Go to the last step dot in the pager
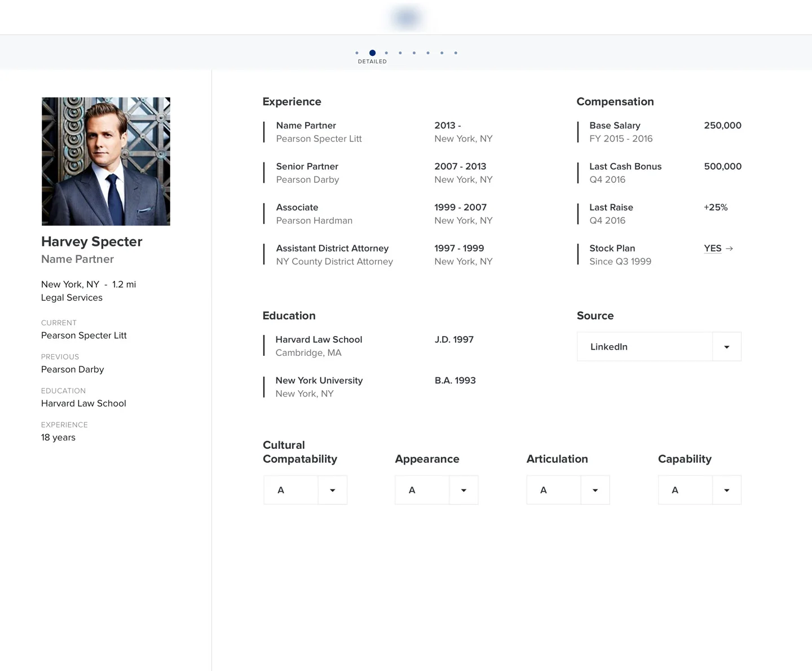 [x=456, y=53]
